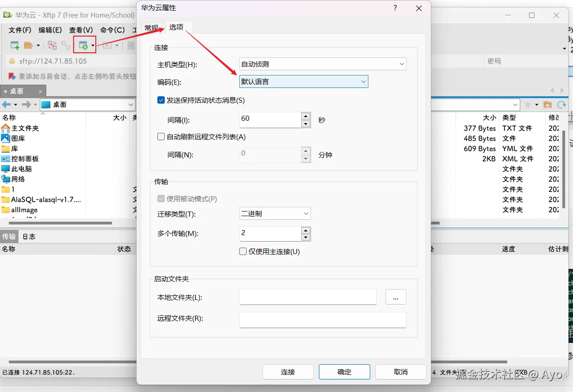Click the favorites star icon in remote pane

(x=528, y=105)
